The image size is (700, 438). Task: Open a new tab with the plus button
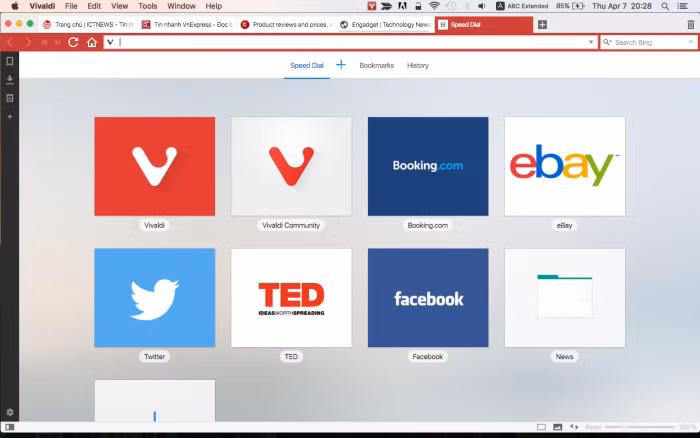(x=542, y=25)
